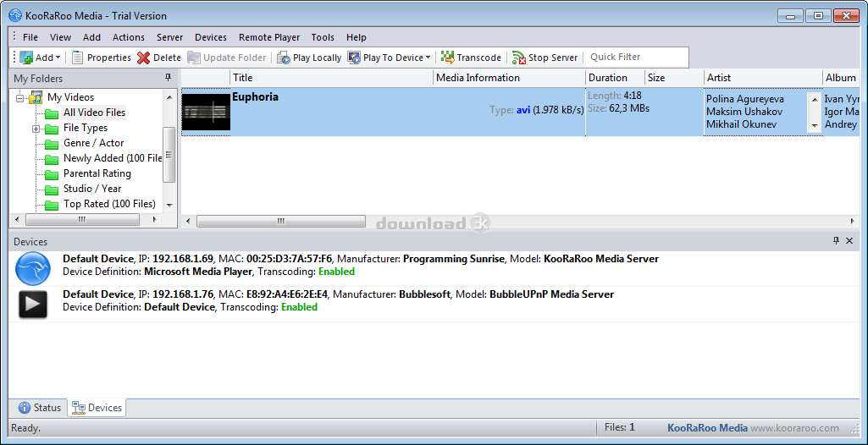This screenshot has height=445, width=868.
Task: Click the Stop Server button
Action: [x=545, y=58]
